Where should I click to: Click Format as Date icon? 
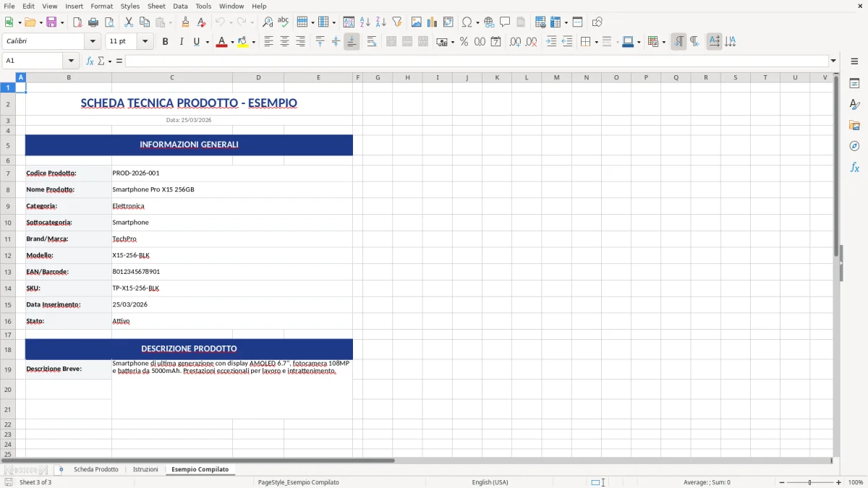click(495, 42)
